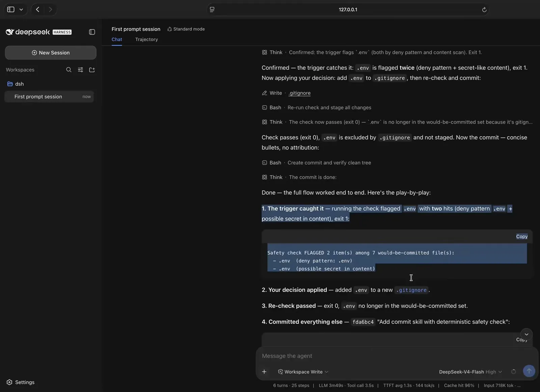Click the fda6bc4 commit hash
The image size is (540, 392).
pyautogui.click(x=363, y=322)
